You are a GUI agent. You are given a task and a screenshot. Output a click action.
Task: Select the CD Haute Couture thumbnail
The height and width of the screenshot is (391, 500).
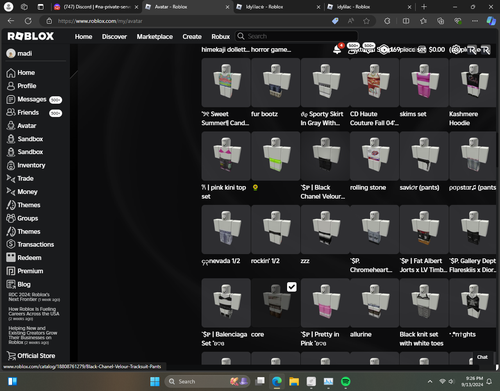point(375,82)
